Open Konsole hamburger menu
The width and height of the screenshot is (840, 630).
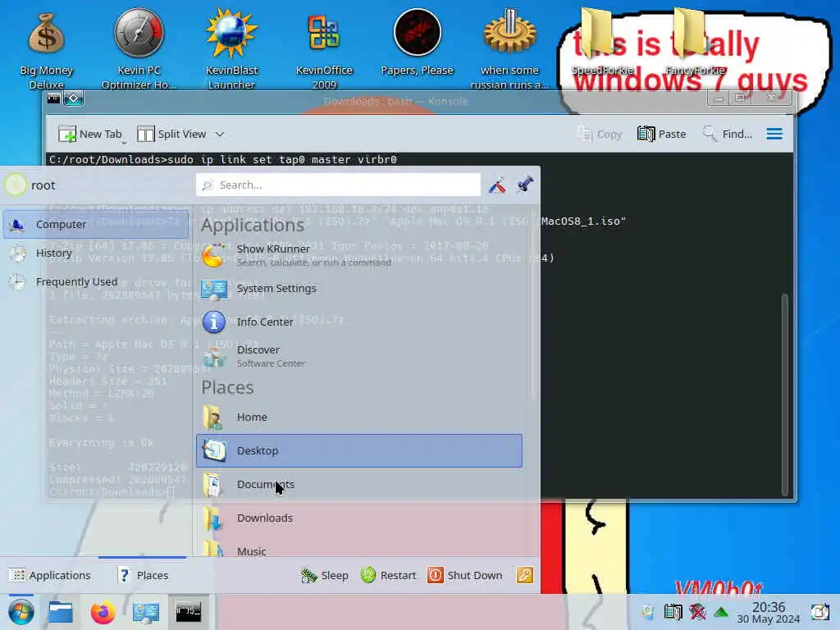tap(774, 134)
